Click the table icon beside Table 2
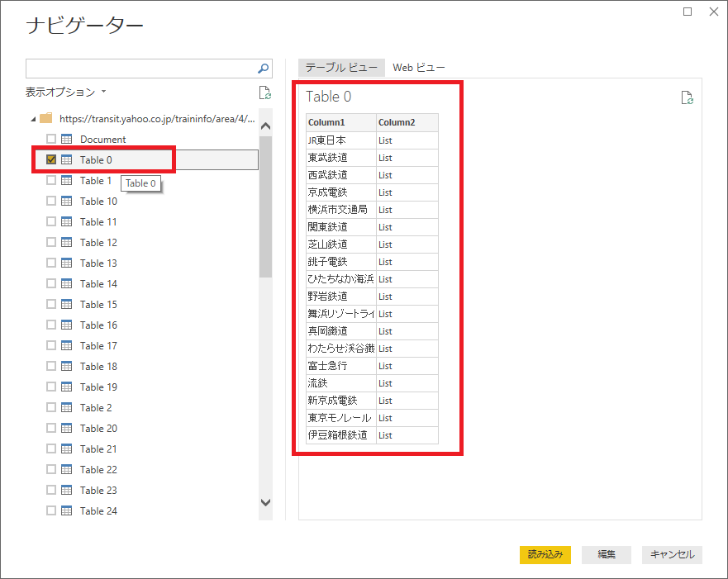This screenshot has width=728, height=579. coord(67,407)
